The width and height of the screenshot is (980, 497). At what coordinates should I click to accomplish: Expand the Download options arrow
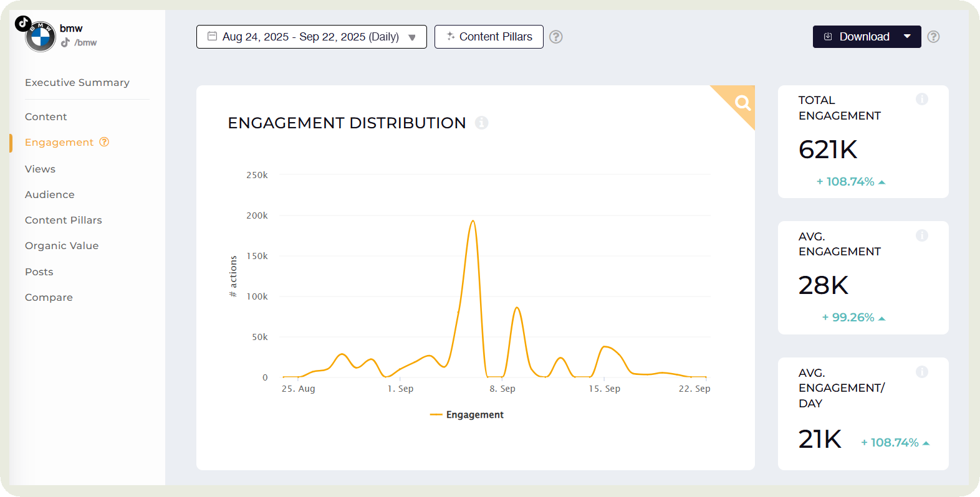coord(908,37)
